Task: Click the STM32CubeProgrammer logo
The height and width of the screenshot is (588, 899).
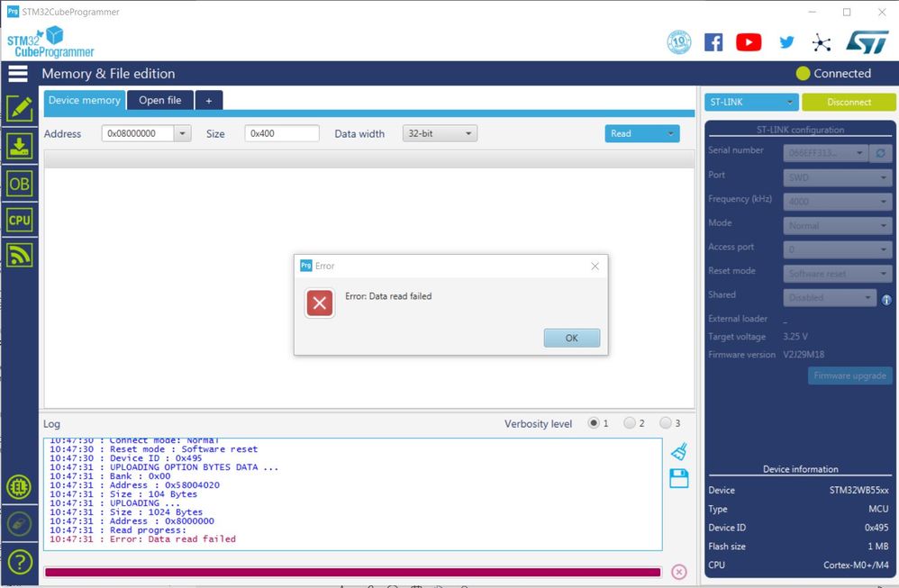Action: tap(50, 41)
